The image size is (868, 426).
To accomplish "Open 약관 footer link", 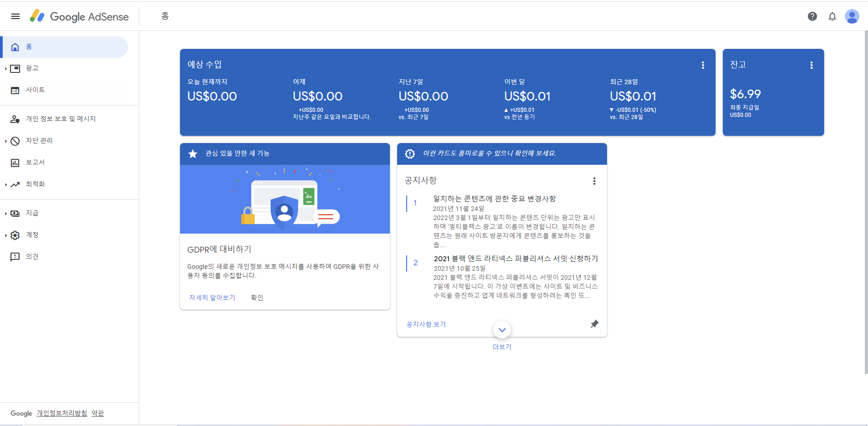I will tap(98, 413).
